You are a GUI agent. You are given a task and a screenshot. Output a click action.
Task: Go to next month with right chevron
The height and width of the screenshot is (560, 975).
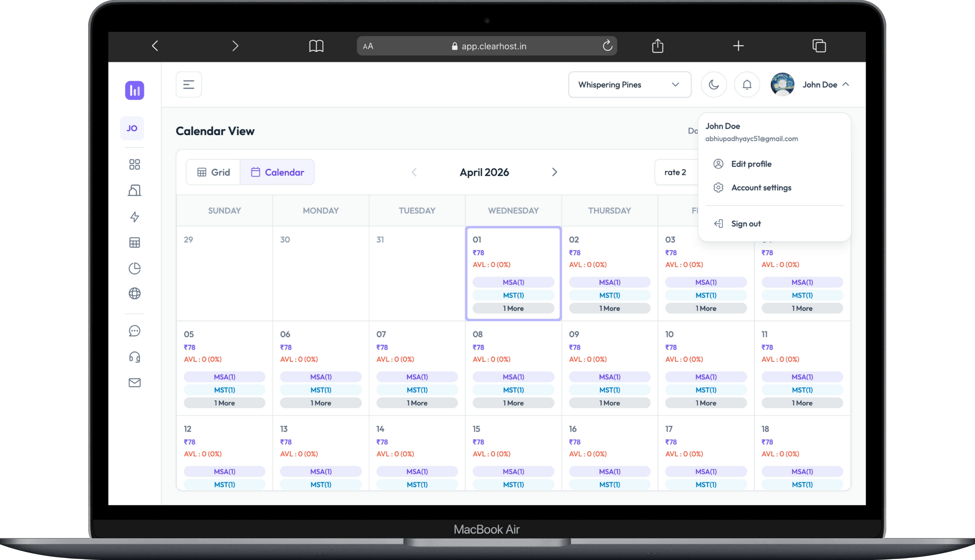[x=554, y=172]
